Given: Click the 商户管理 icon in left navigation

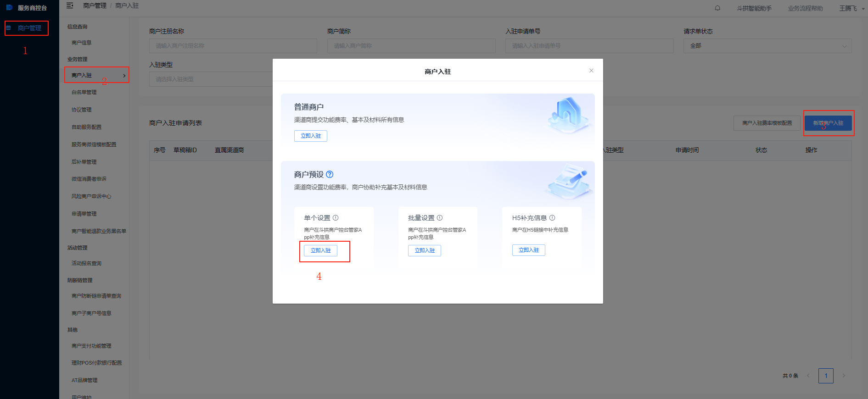Looking at the screenshot, I should pyautogui.click(x=8, y=28).
